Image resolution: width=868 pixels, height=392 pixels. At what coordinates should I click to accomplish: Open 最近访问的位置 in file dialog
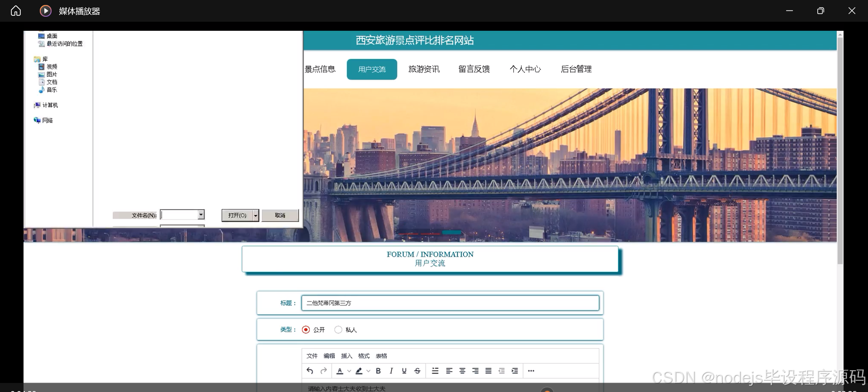pos(61,43)
